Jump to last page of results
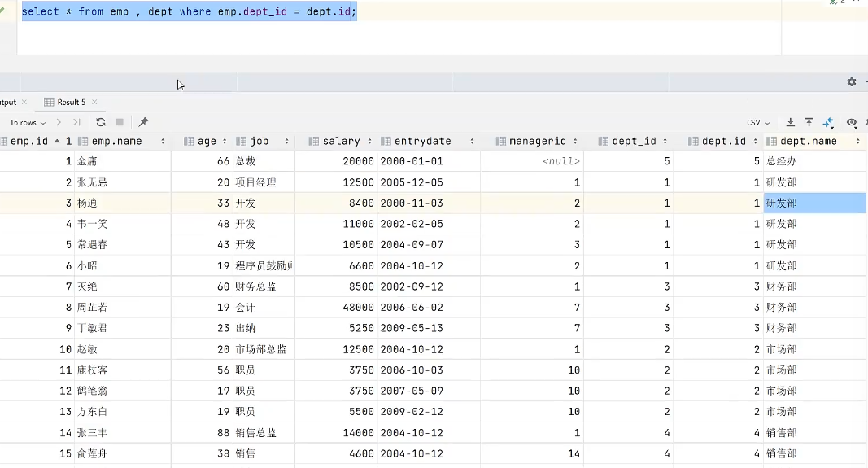Image resolution: width=868 pixels, height=468 pixels. tap(76, 122)
